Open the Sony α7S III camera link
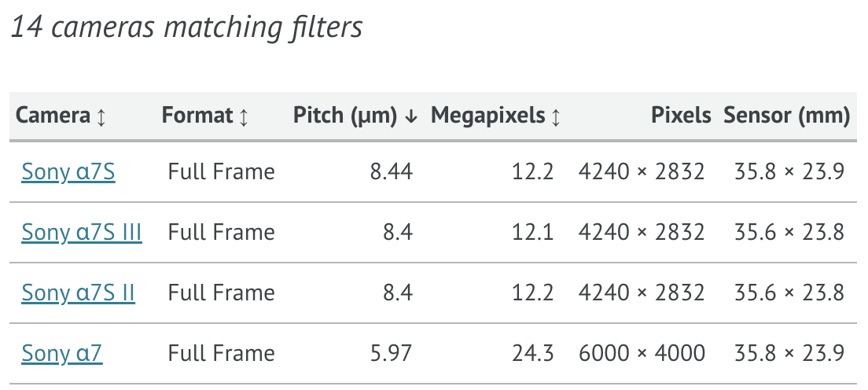 (x=82, y=232)
